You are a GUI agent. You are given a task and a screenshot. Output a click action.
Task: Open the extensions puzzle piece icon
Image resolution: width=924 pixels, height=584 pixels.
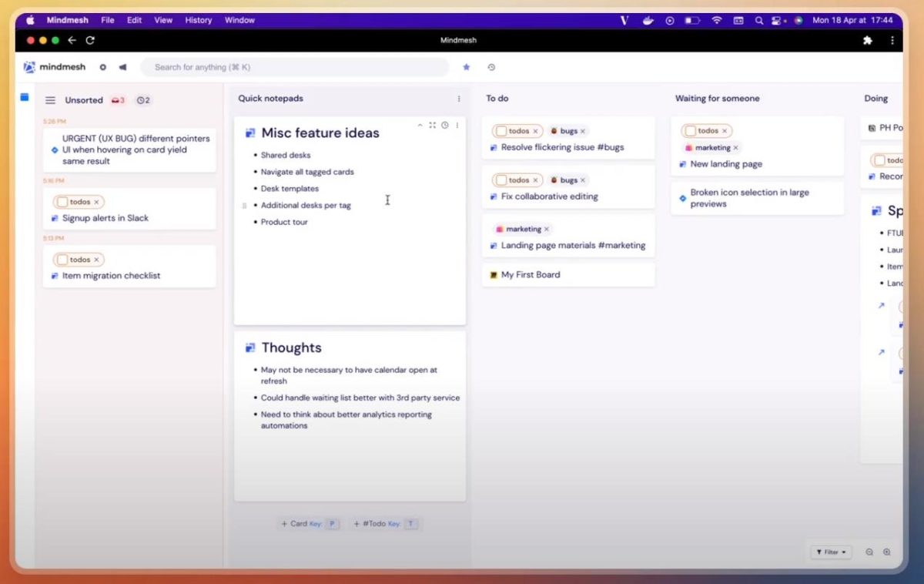click(869, 40)
